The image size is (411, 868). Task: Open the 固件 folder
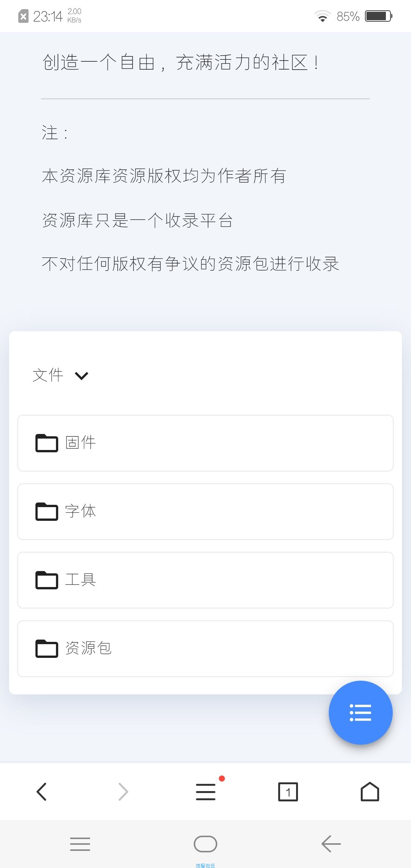point(205,443)
